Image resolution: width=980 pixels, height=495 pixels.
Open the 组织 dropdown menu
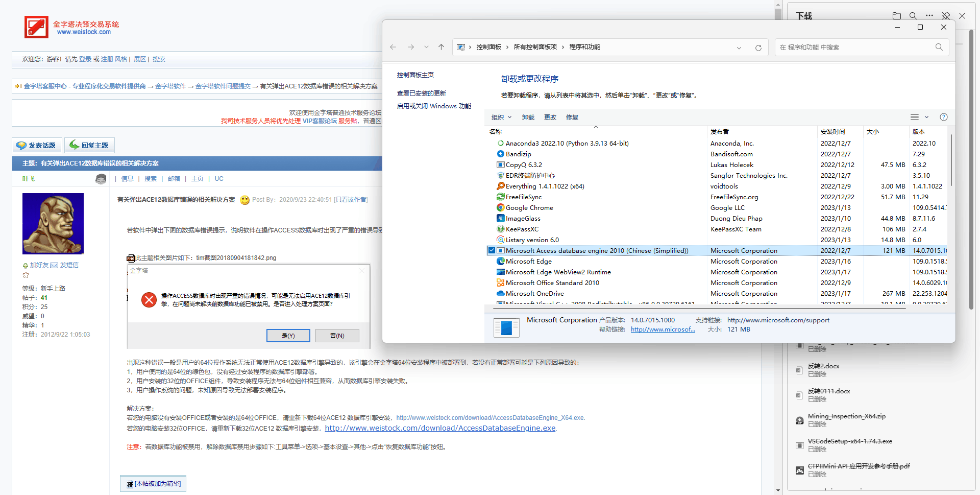pos(501,117)
